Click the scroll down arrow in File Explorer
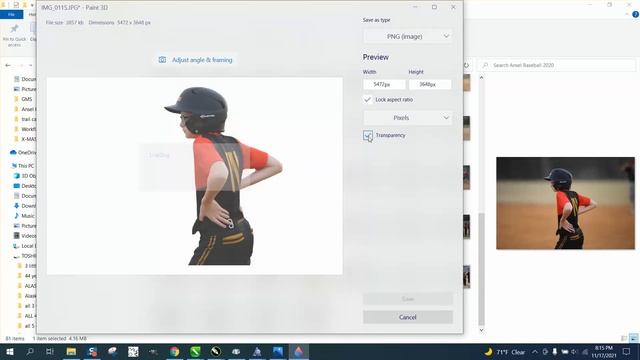The image size is (640, 360). tap(481, 330)
